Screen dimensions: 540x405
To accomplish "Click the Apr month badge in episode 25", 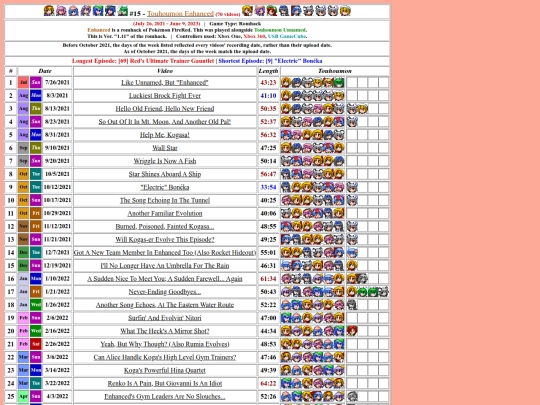I will pyautogui.click(x=23, y=397).
